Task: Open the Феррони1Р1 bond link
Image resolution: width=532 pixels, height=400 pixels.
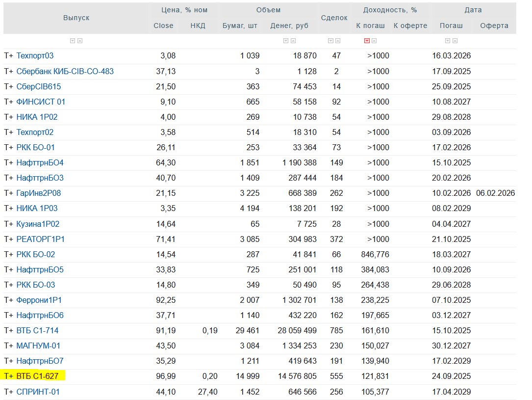Action: [39, 300]
